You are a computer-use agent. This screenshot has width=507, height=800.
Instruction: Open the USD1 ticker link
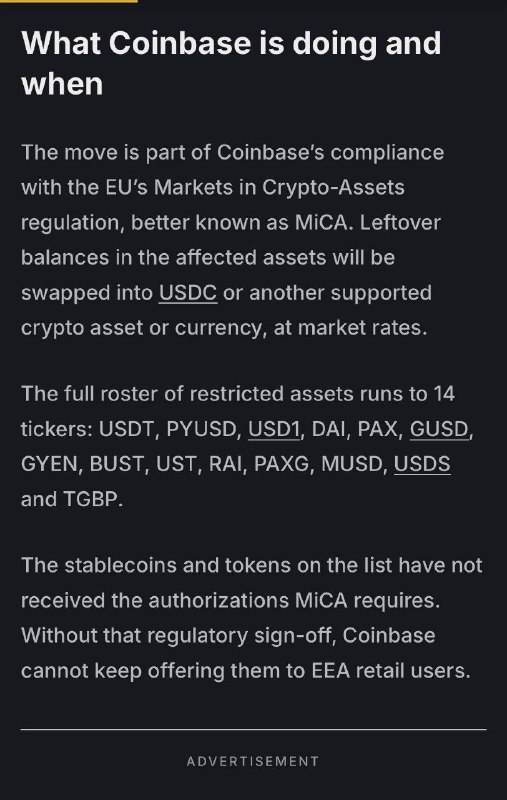(274, 429)
